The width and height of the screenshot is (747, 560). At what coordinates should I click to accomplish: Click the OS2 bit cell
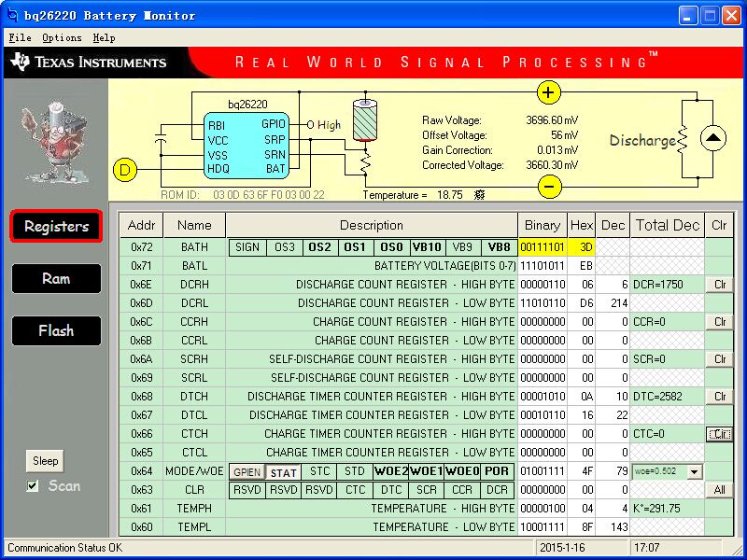[320, 247]
